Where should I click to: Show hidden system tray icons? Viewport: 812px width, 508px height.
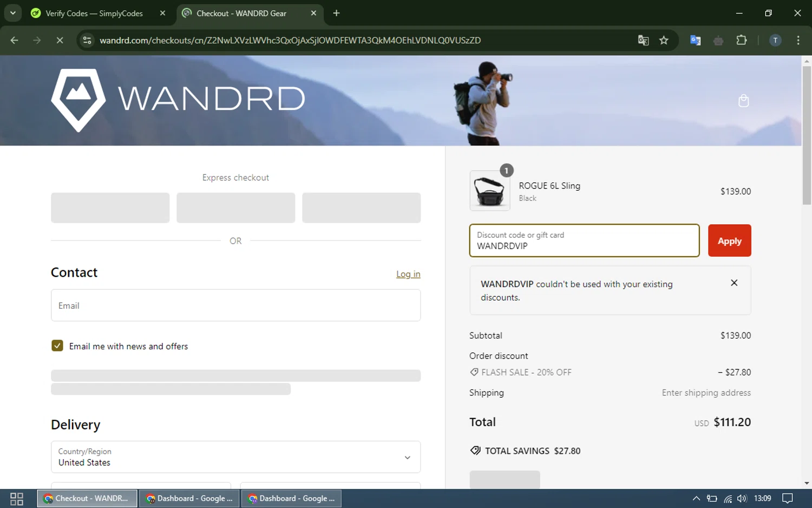(696, 498)
